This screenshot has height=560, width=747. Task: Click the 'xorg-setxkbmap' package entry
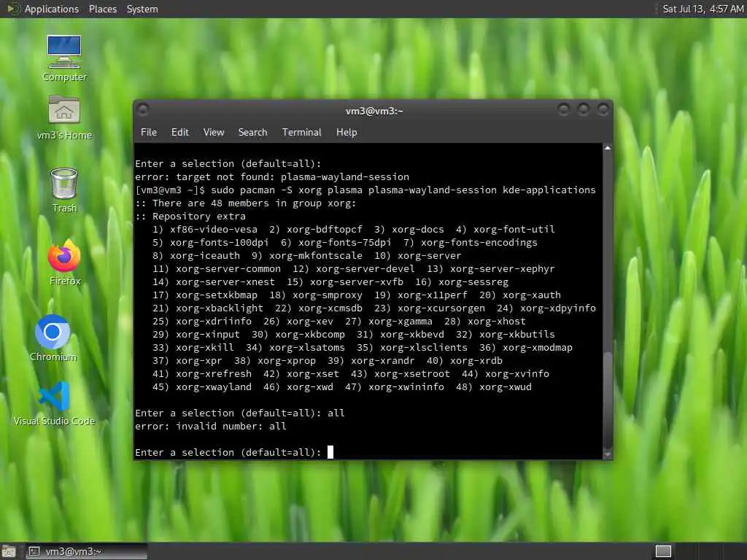point(216,295)
